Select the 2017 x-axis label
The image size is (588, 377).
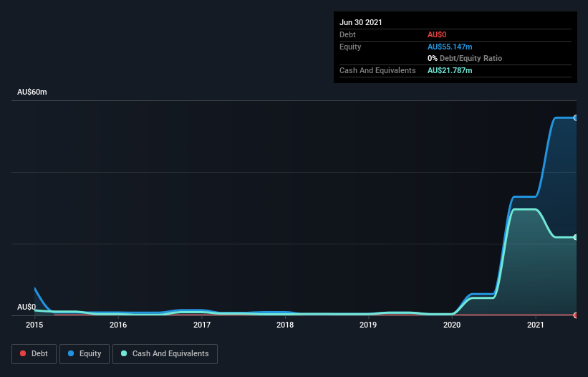point(202,325)
